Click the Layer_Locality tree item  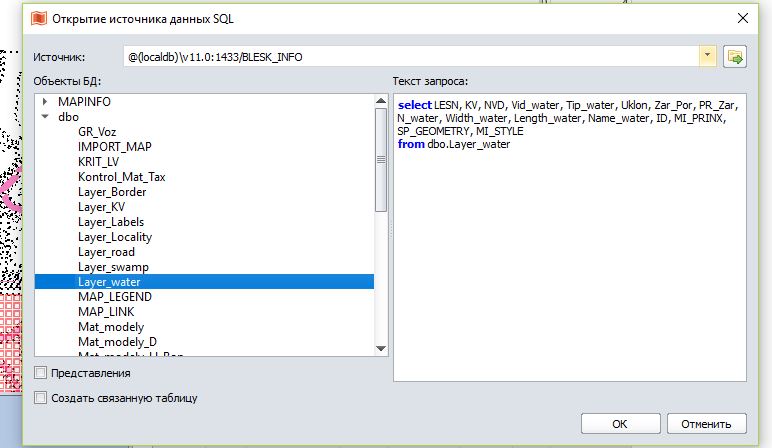[115, 237]
